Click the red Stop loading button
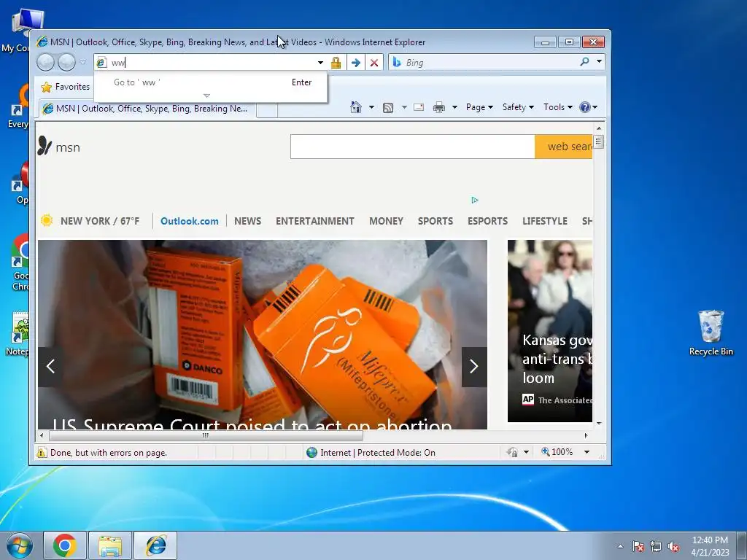Screen dimensions: 747x560 point(374,63)
